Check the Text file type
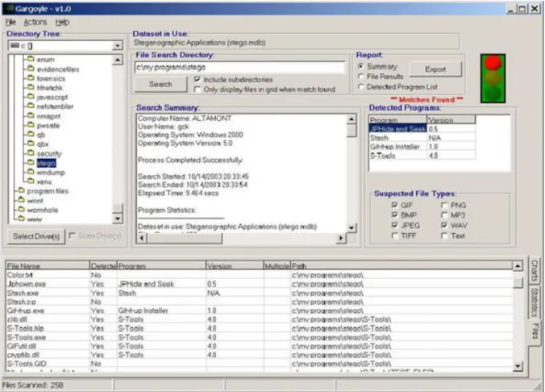545x392 pixels. [x=444, y=236]
